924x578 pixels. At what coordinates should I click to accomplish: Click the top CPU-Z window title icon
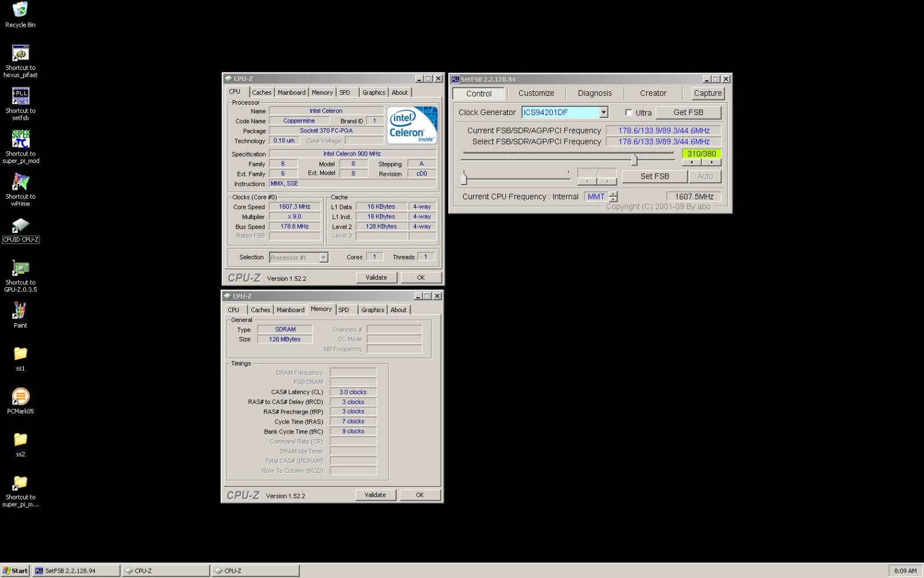228,79
